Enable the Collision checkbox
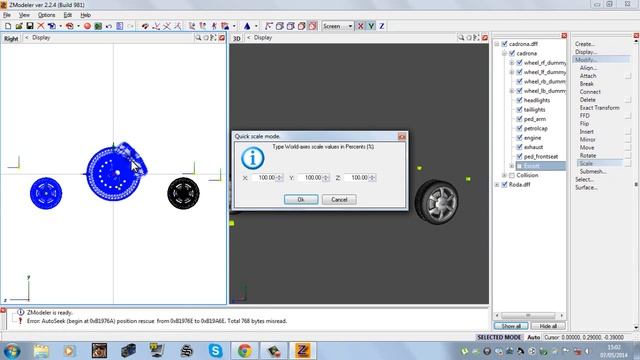This screenshot has width=640, height=360. [512, 175]
